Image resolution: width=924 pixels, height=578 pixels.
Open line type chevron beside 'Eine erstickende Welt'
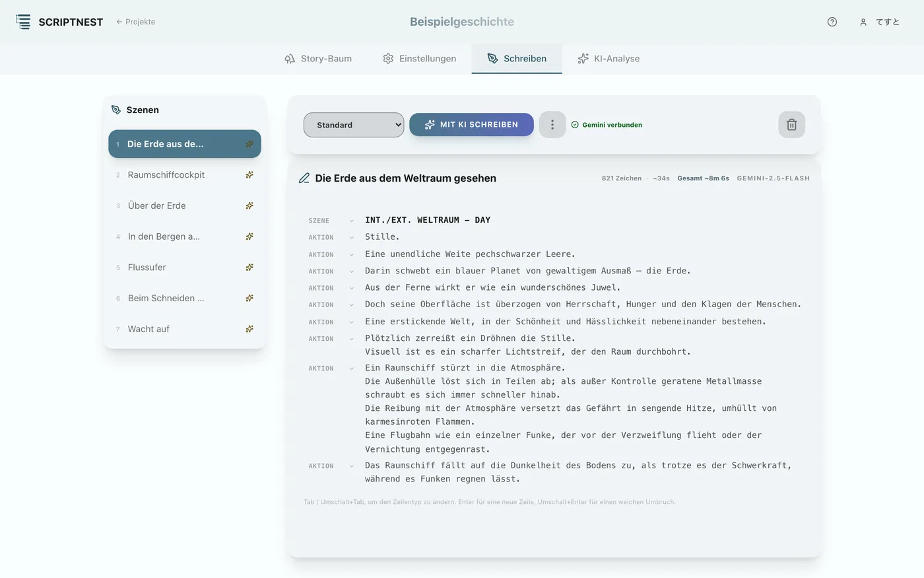click(x=351, y=322)
